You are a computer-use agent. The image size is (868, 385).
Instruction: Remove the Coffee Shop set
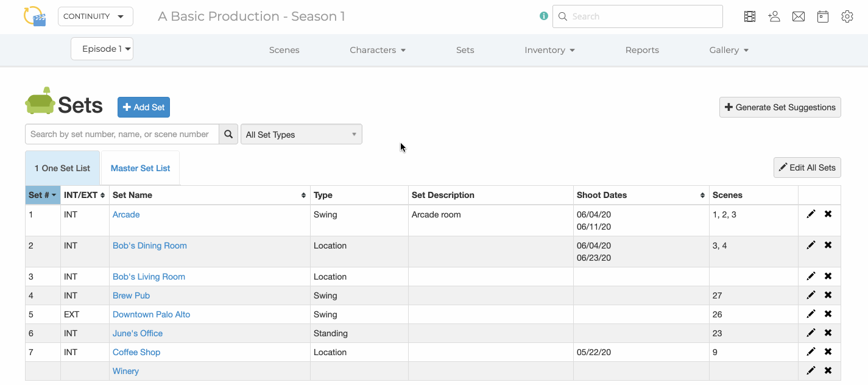click(x=828, y=351)
